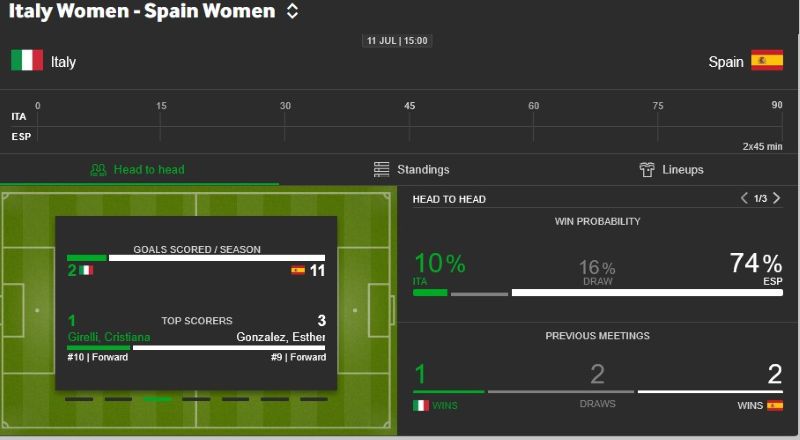Click the Spain flag under previous meetings wins
800x440 pixels.
point(775,405)
